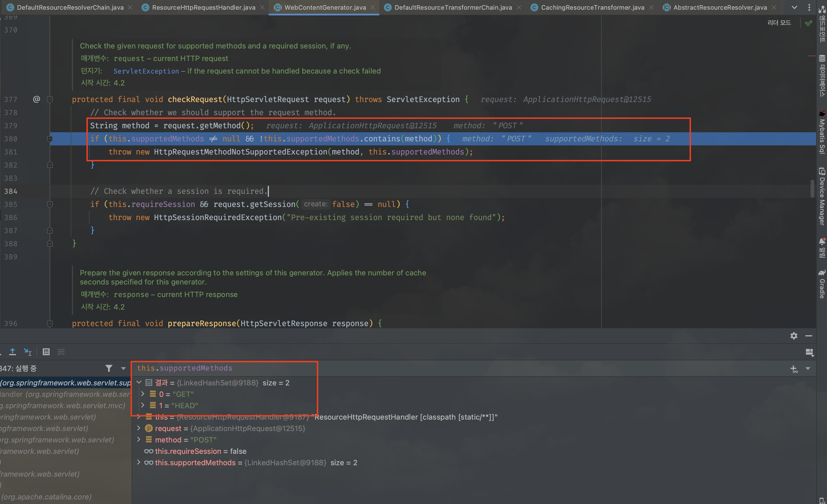
Task: Click the frames filter funnel icon
Action: 109,368
